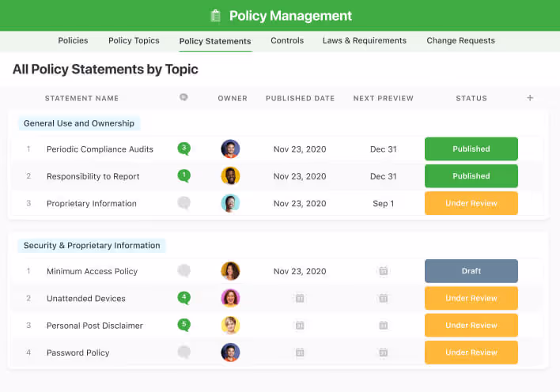Click the comment column header icon
This screenshot has height=392, width=560.
tap(184, 98)
